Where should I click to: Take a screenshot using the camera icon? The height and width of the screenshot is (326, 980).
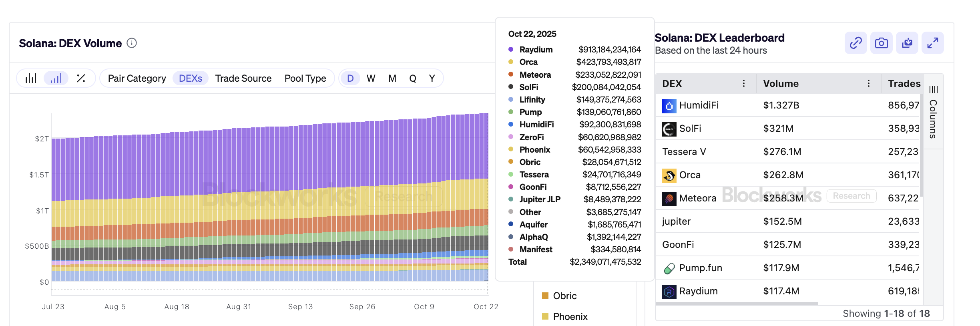coord(881,43)
